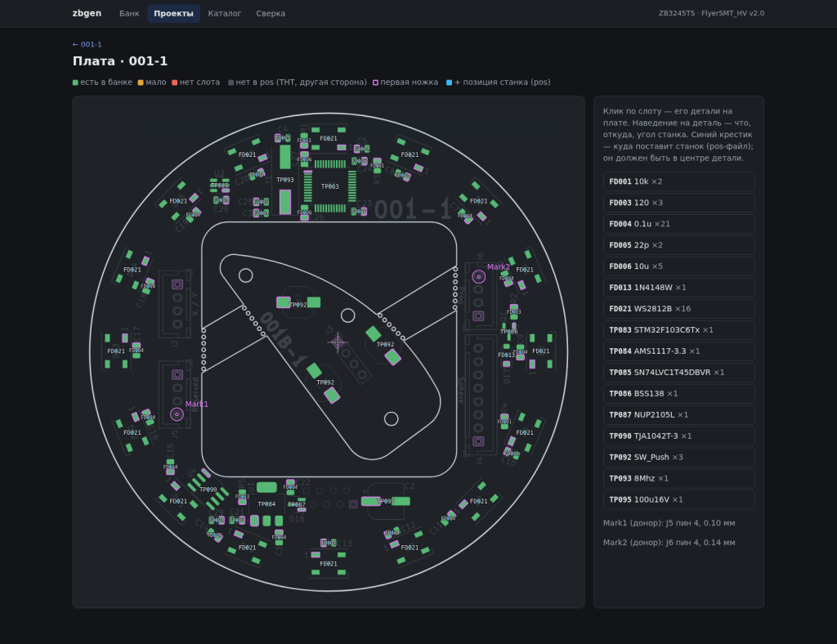Click the blue 'позиция станка' legend swatch
This screenshot has height=644, width=837.
click(449, 83)
